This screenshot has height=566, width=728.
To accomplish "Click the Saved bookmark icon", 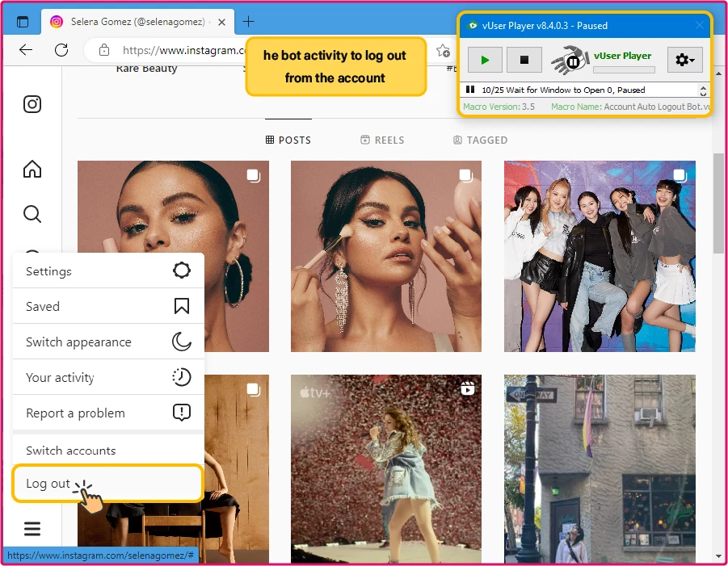I will pos(182,306).
